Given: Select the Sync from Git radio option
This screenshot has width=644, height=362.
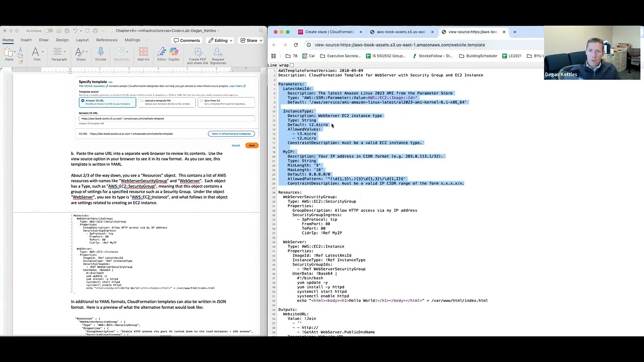Looking at the screenshot, I should tap(202, 101).
